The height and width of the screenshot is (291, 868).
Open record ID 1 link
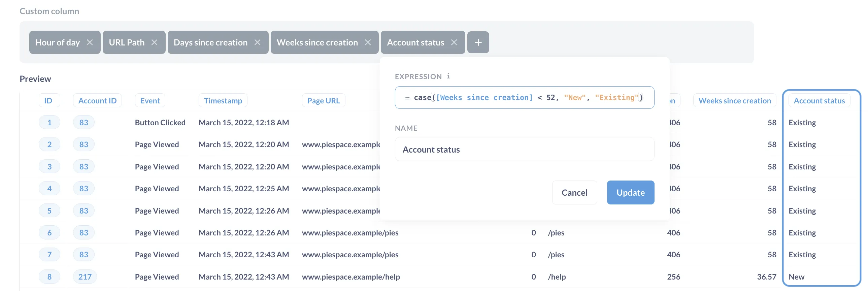tap(49, 122)
